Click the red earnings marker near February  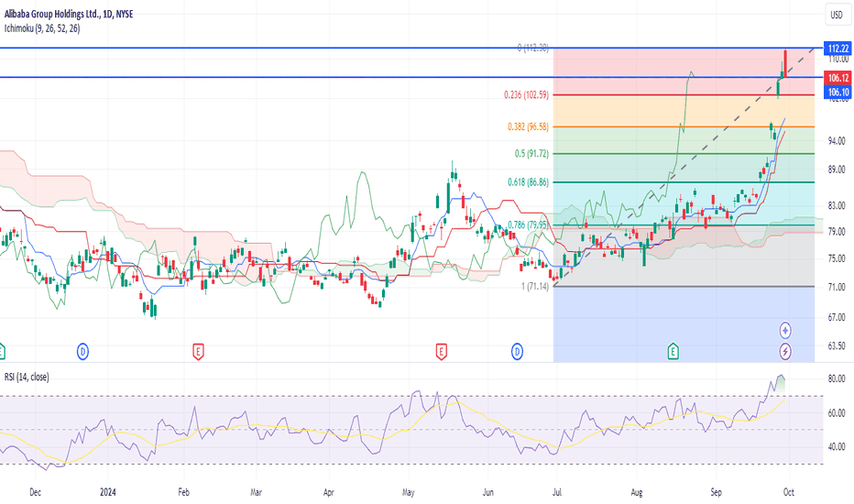click(x=198, y=351)
